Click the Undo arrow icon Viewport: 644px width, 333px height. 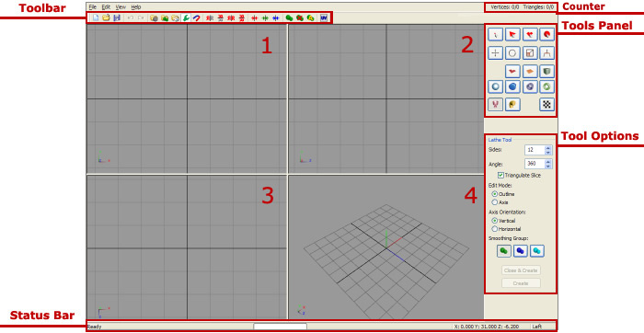pos(131,18)
